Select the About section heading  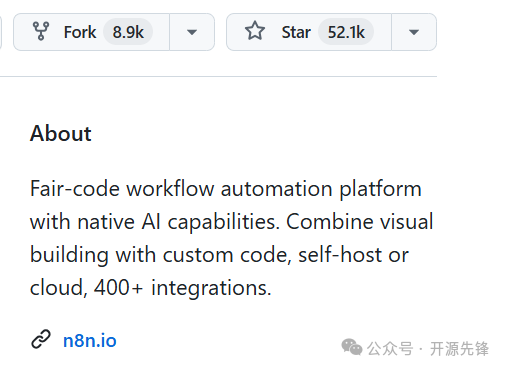pos(61,133)
